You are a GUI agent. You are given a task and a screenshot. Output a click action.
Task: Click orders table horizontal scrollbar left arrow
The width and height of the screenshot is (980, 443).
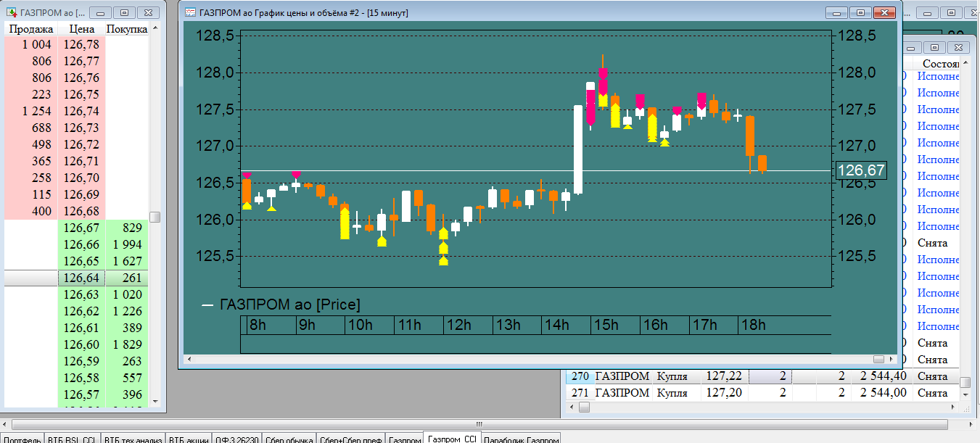click(572, 407)
